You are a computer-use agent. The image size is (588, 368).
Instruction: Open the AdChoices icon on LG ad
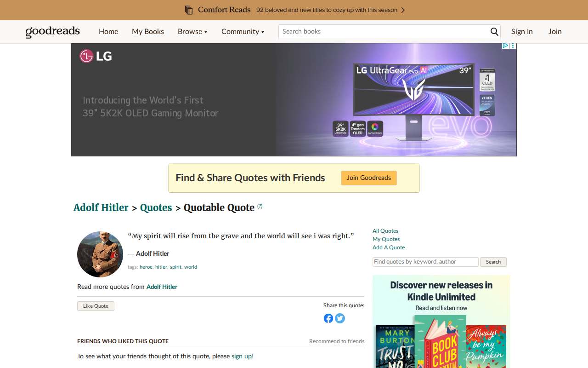tap(505, 46)
